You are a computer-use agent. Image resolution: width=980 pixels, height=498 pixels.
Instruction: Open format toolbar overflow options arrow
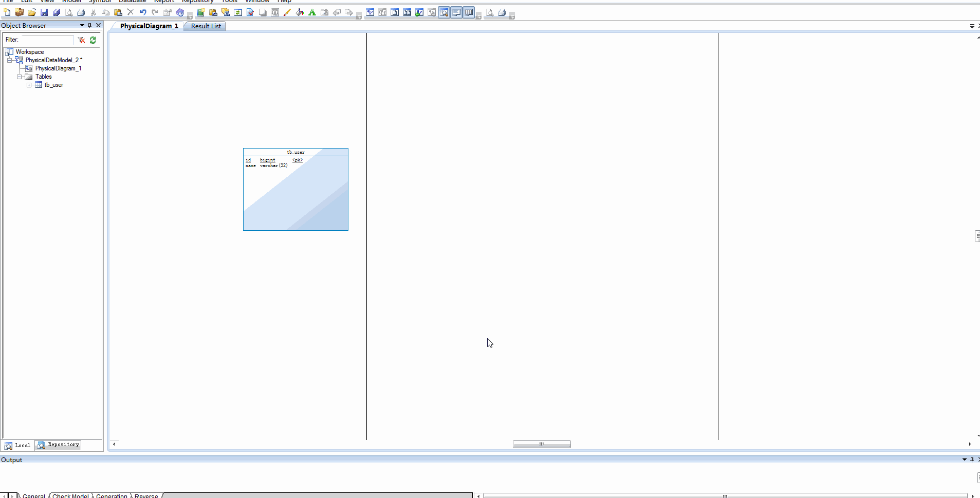[359, 16]
